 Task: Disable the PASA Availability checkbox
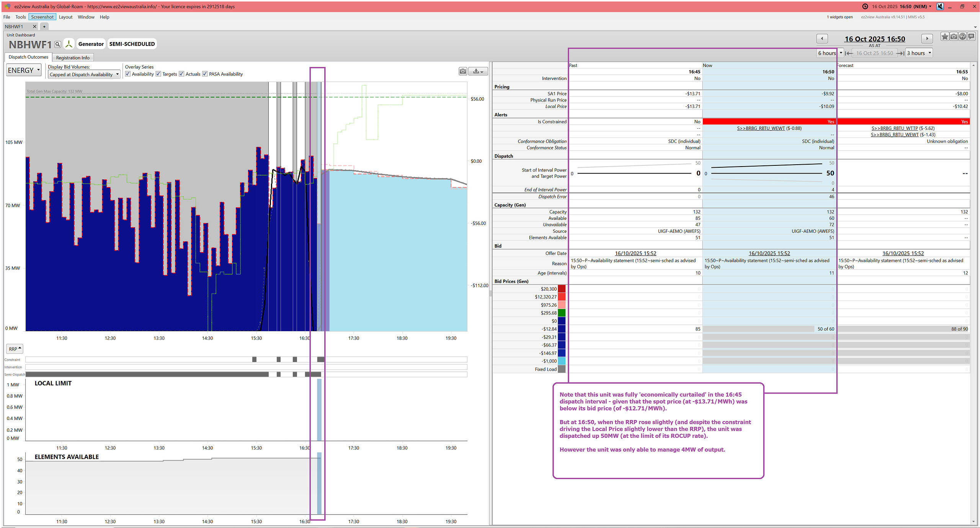pos(205,74)
